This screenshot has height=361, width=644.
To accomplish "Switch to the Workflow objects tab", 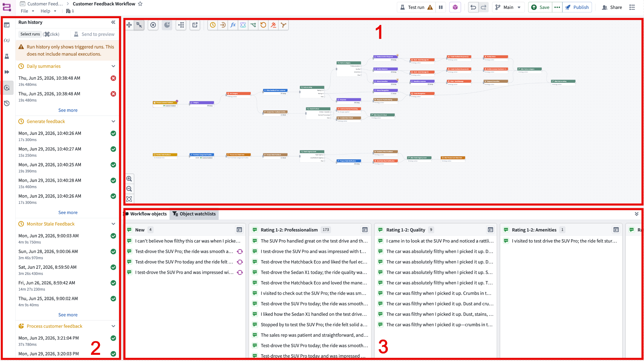I will [x=146, y=214].
